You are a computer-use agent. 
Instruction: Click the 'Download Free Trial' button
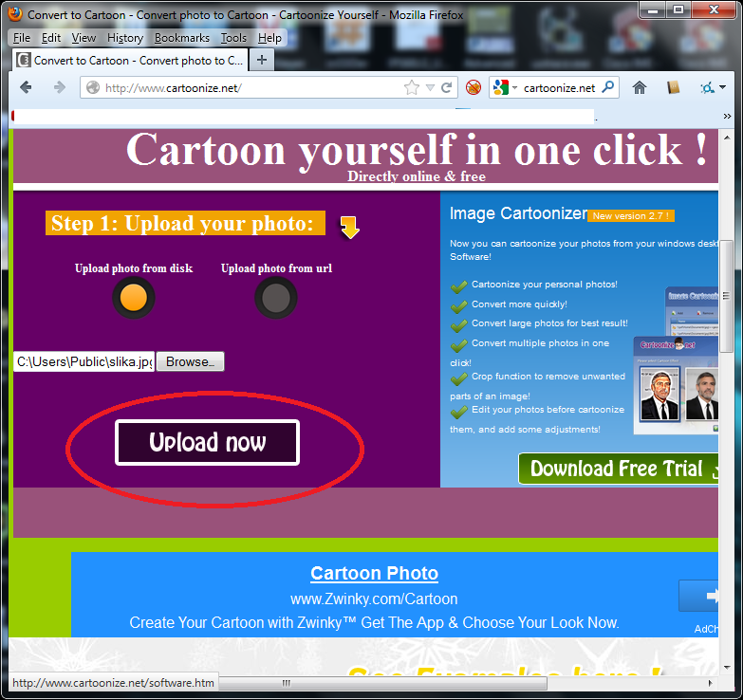[x=618, y=469]
